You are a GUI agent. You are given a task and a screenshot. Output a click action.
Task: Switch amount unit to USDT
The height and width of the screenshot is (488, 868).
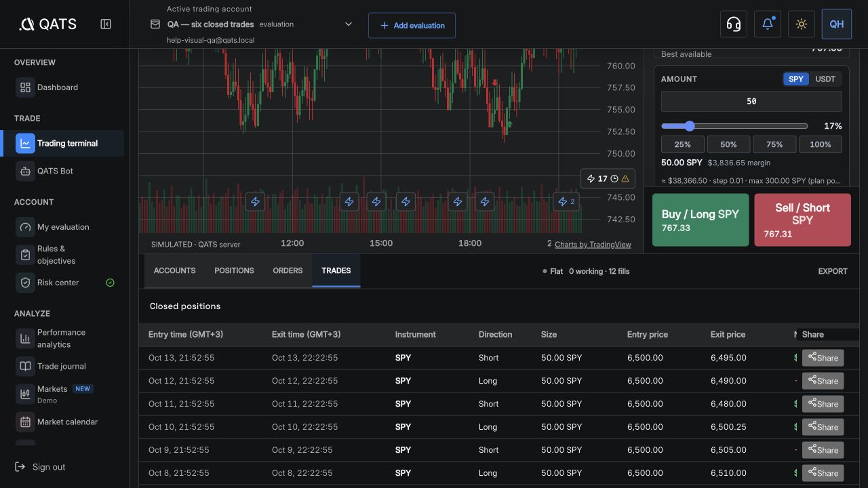tap(825, 79)
